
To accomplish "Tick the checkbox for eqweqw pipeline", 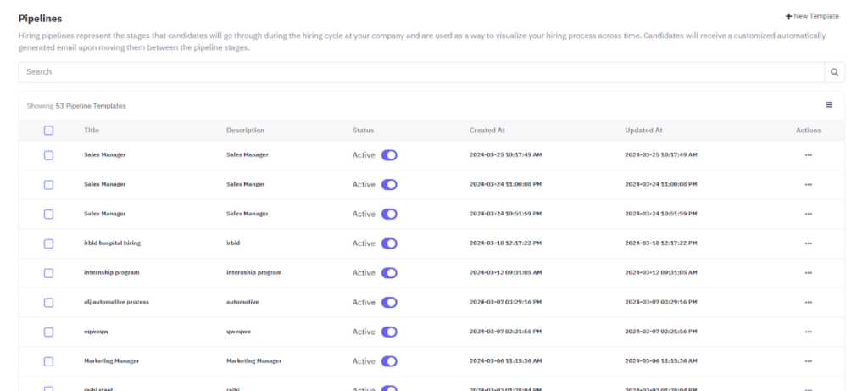I will [x=48, y=332].
